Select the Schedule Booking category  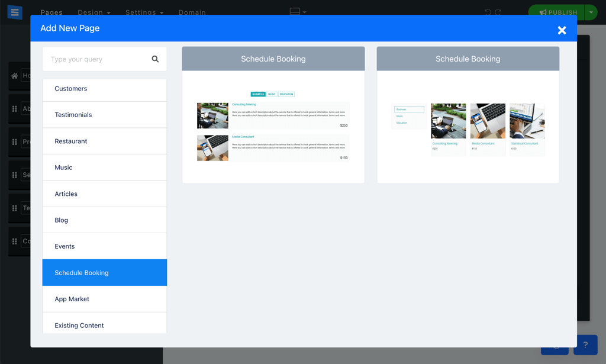click(x=104, y=272)
